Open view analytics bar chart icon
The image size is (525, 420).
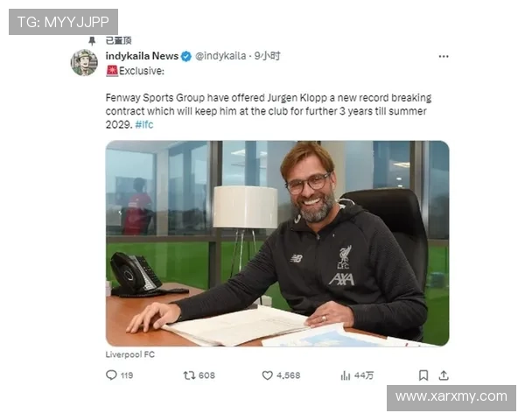click(346, 375)
